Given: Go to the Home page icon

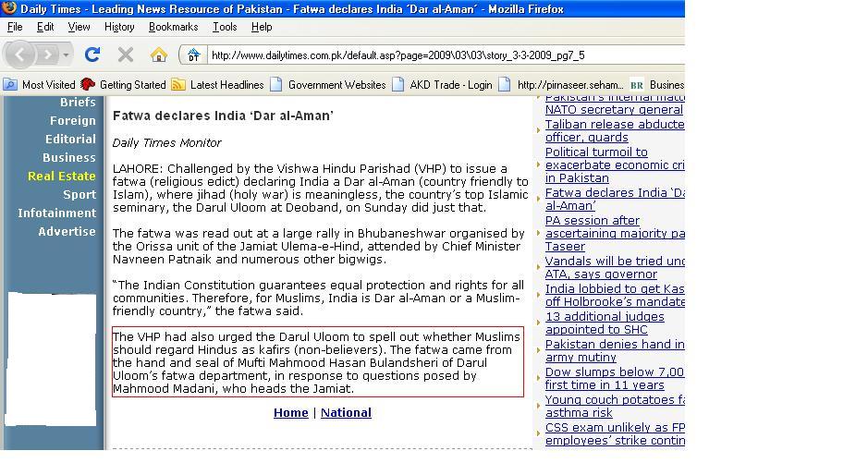Looking at the screenshot, I should pos(159,55).
